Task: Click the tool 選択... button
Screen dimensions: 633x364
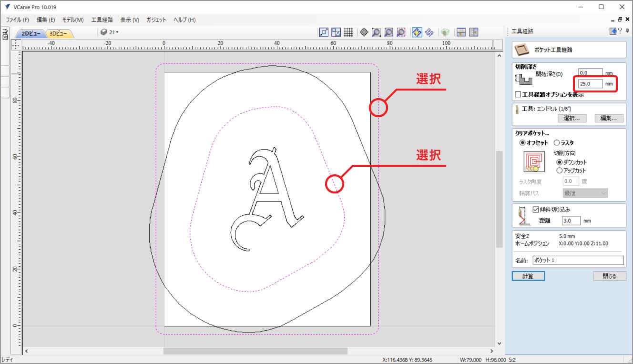Action: pos(572,118)
